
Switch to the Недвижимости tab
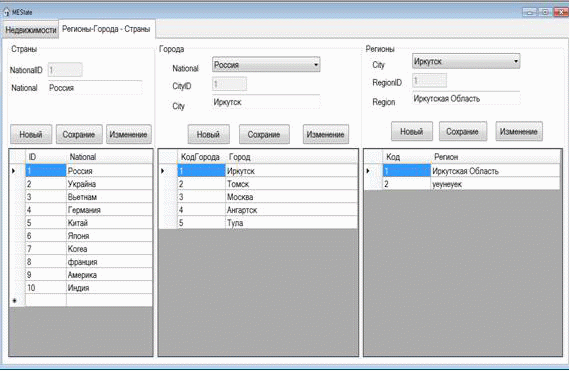(31, 30)
